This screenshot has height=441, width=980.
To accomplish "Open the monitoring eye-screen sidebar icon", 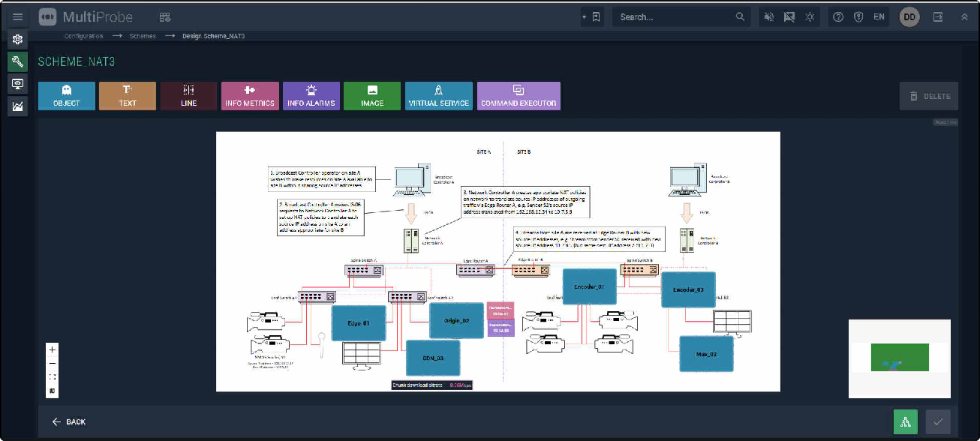I will click(x=18, y=84).
